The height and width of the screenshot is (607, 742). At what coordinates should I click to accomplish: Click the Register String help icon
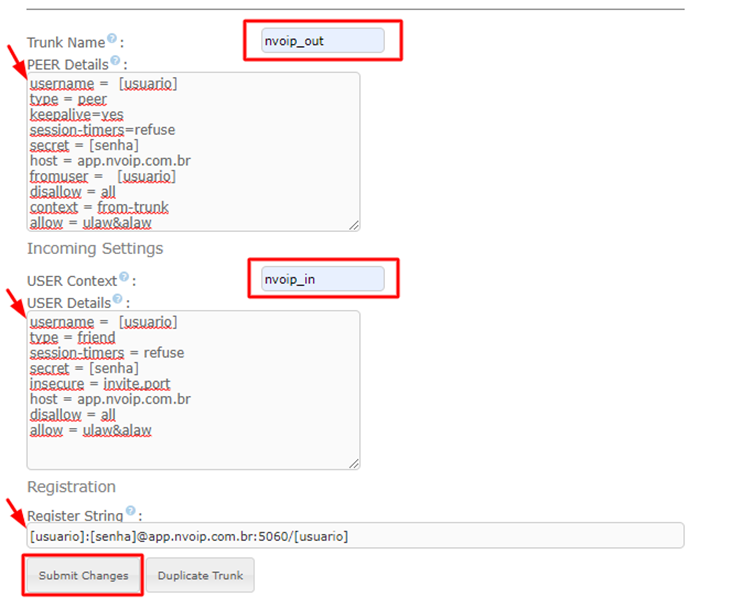tap(130, 511)
